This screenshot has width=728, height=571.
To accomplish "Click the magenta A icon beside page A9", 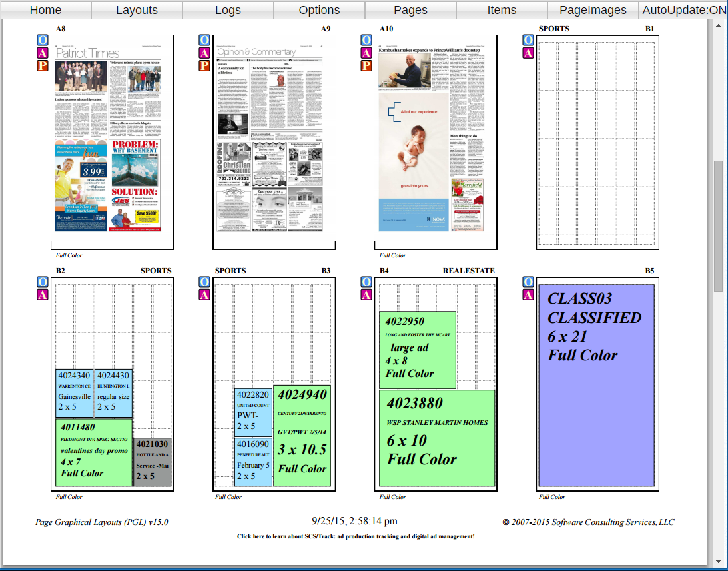I will click(x=204, y=53).
